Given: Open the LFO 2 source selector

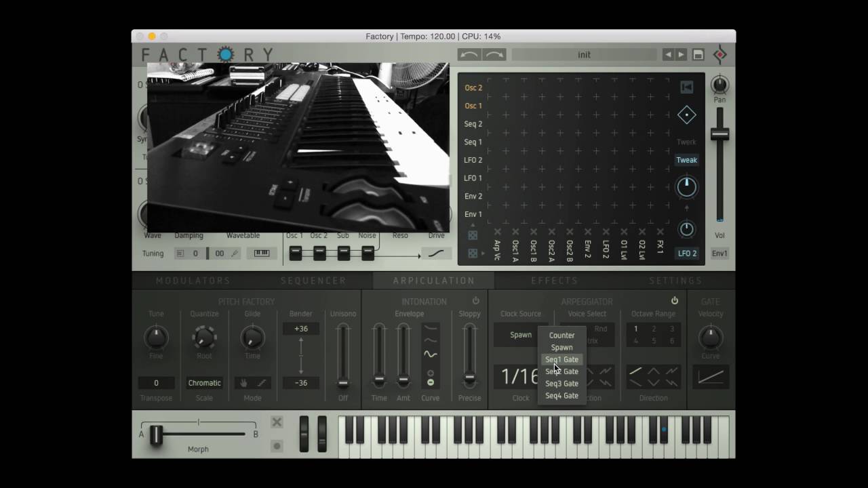Looking at the screenshot, I should 687,253.
